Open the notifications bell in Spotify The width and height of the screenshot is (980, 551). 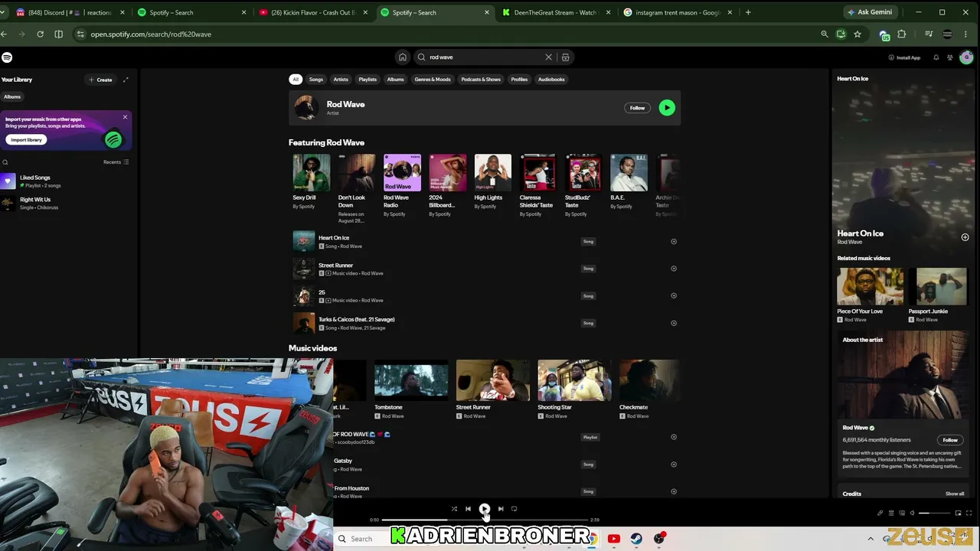coord(936,57)
